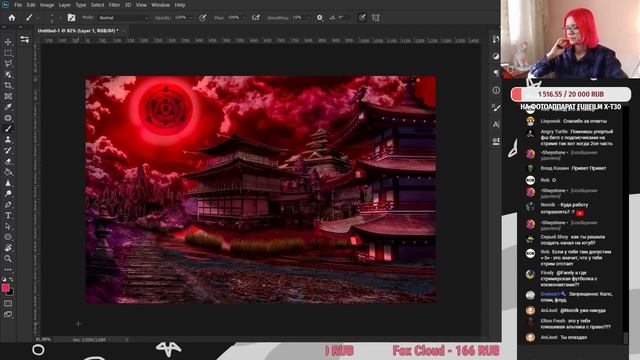Viewport: 640px width, 360px height.
Task: Reset default foreground and background colors
Action: (x=4, y=280)
